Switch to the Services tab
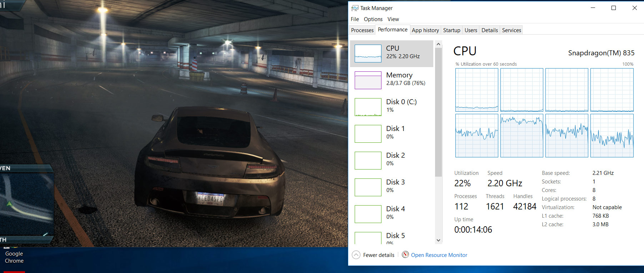This screenshot has height=273, width=644. [x=511, y=30]
